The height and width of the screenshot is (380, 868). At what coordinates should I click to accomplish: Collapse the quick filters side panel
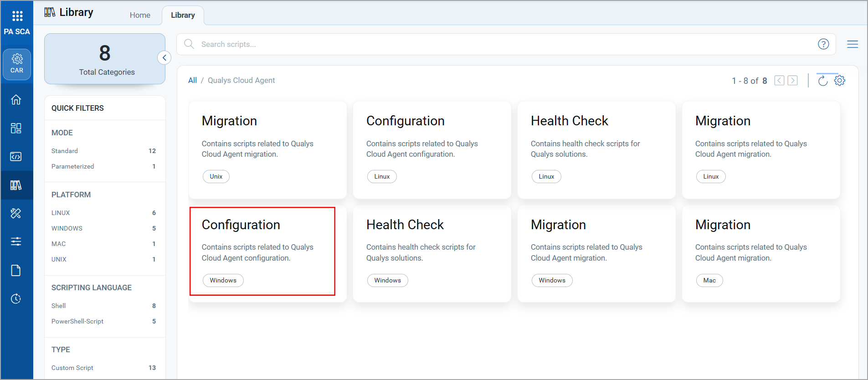coord(164,58)
